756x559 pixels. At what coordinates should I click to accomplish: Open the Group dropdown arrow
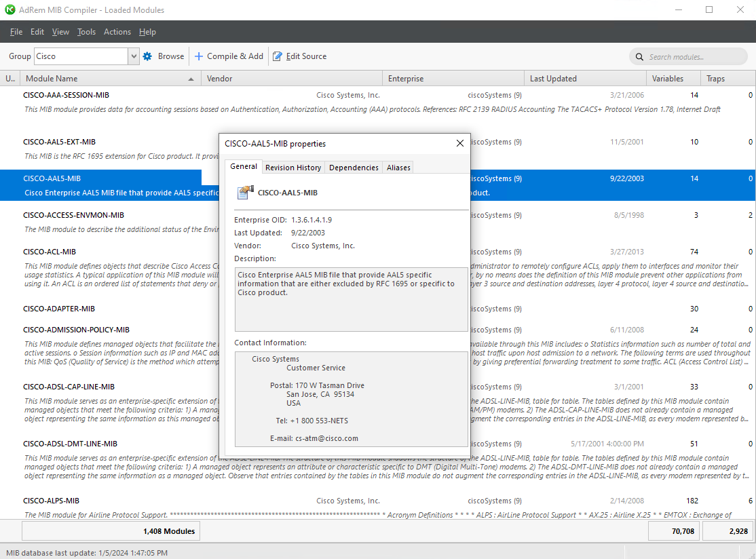(134, 56)
